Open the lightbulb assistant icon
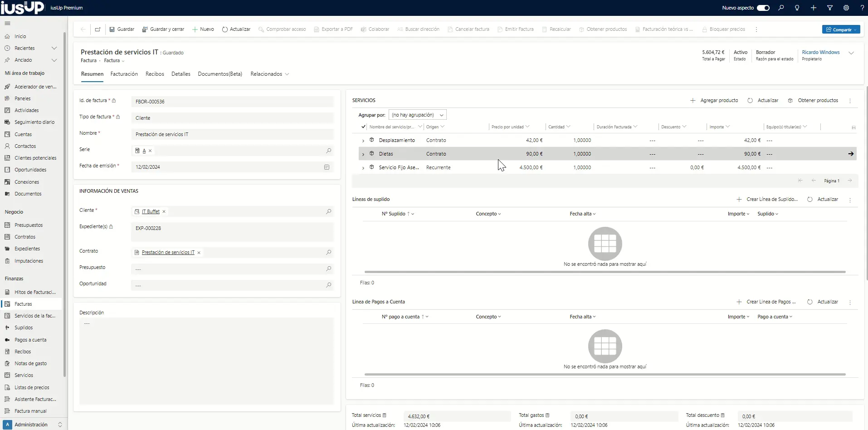 (797, 8)
